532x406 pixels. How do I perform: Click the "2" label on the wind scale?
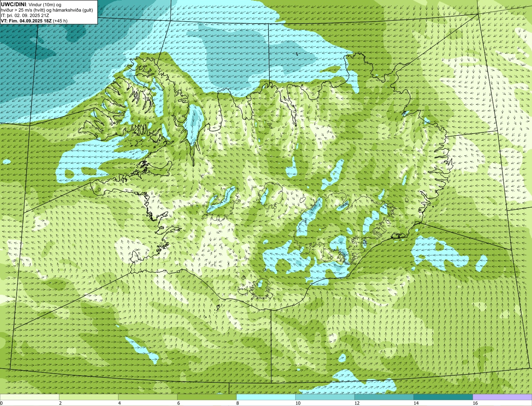click(x=60, y=403)
